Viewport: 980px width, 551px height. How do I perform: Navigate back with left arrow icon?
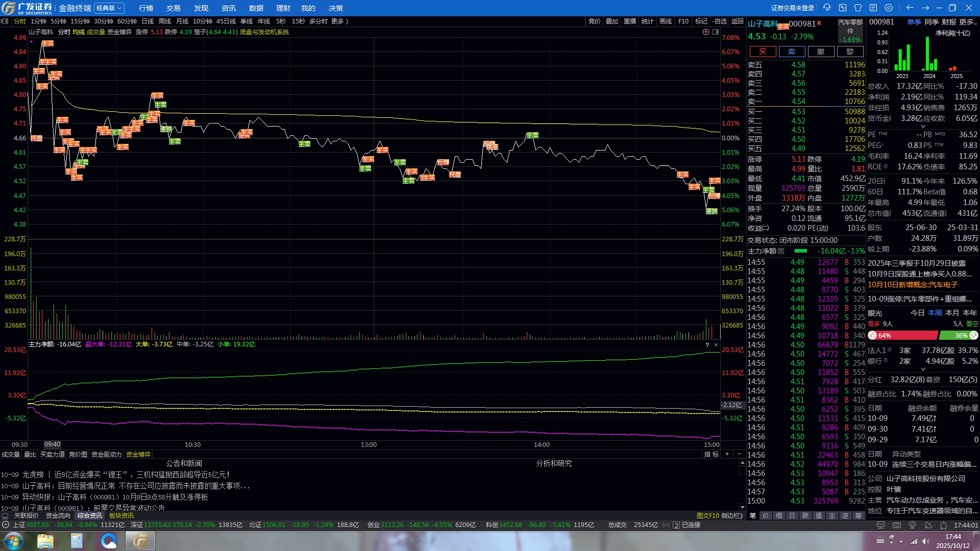(910, 8)
